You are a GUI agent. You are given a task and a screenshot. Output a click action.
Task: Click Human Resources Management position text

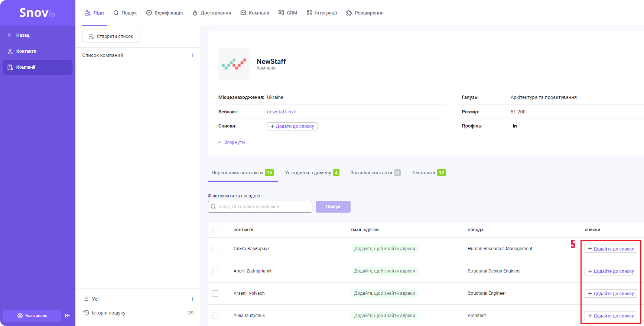[x=500, y=249]
